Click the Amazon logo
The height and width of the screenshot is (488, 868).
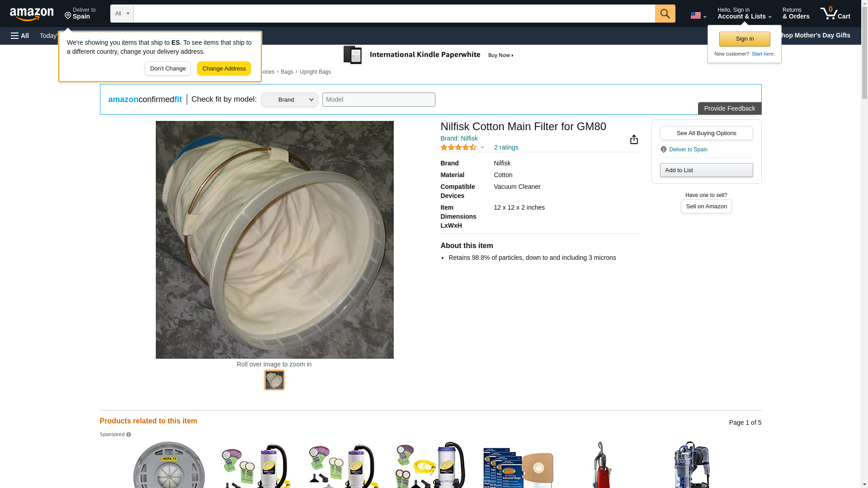[32, 14]
